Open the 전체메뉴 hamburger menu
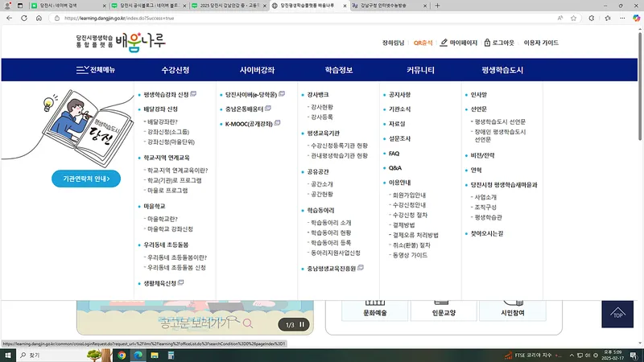Viewport: 644px width, 362px height. pos(95,70)
